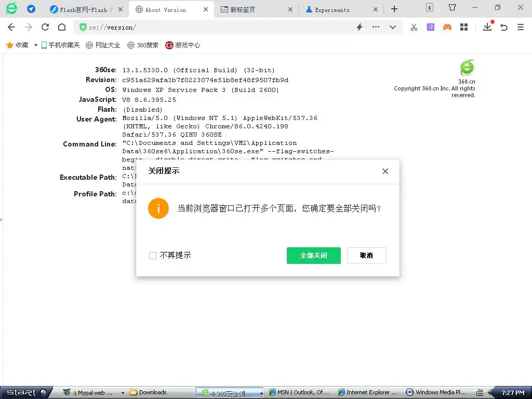Open the Downloads folder taskbar item
The width and height of the screenshot is (532, 399).
[148, 392]
